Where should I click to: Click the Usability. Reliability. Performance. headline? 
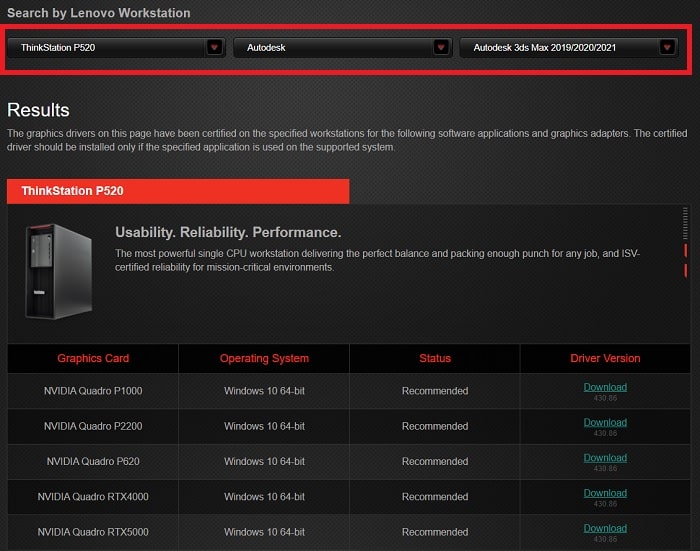coord(228,232)
